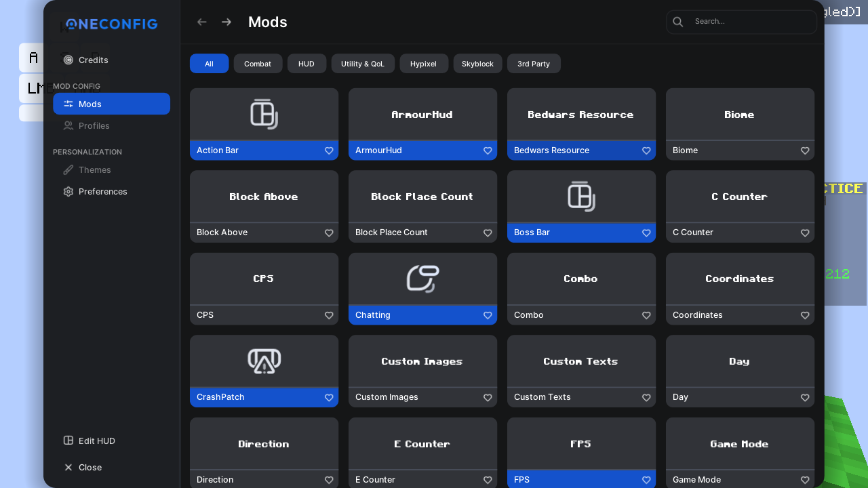Toggle the Action Bar mod name bar

264,150
